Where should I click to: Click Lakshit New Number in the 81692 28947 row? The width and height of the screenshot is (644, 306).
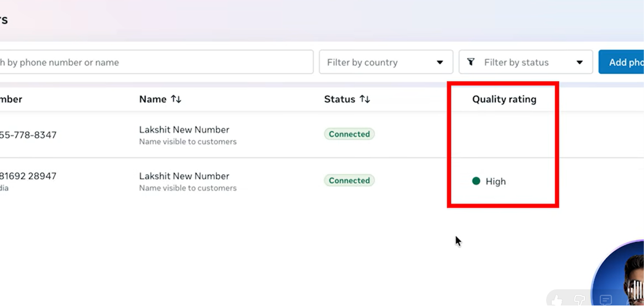tap(184, 176)
